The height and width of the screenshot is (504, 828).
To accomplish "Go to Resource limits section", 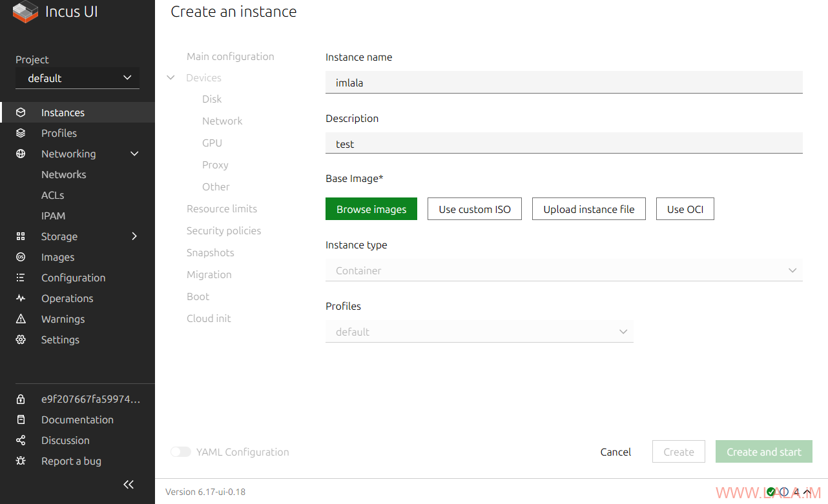I will 222,208.
